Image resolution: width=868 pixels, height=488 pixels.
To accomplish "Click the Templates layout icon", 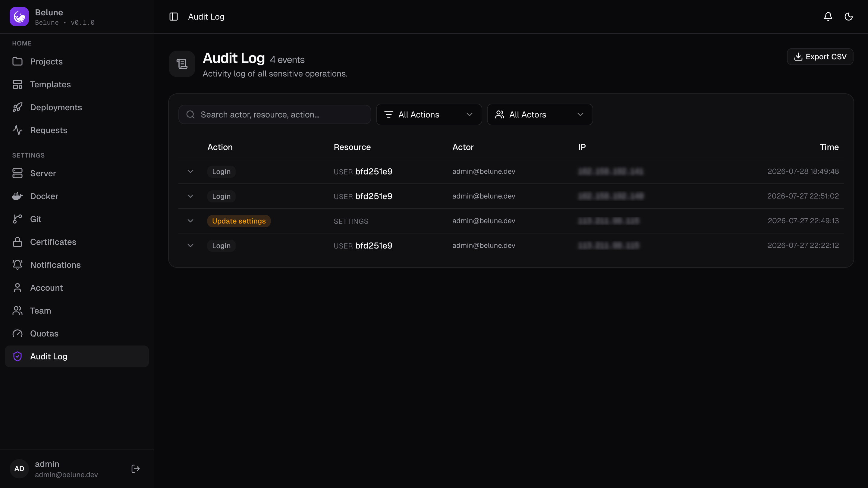I will tap(17, 84).
